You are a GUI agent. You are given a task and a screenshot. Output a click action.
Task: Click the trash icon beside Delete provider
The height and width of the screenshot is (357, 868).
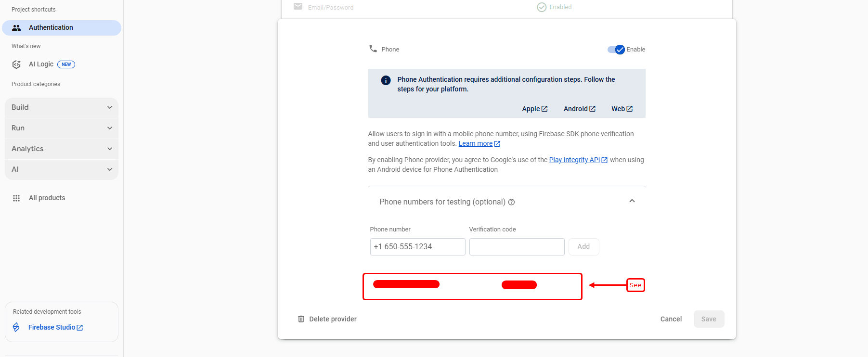[301, 319]
